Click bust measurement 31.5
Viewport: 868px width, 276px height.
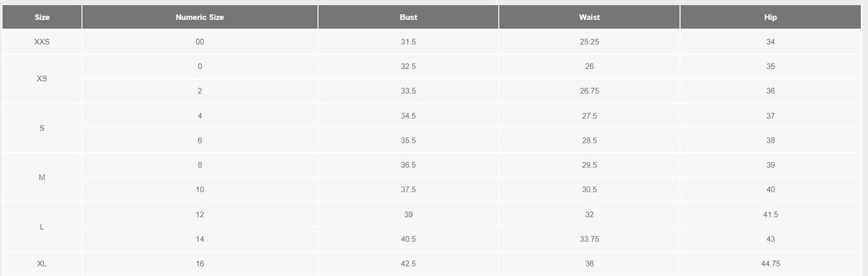coord(408,42)
